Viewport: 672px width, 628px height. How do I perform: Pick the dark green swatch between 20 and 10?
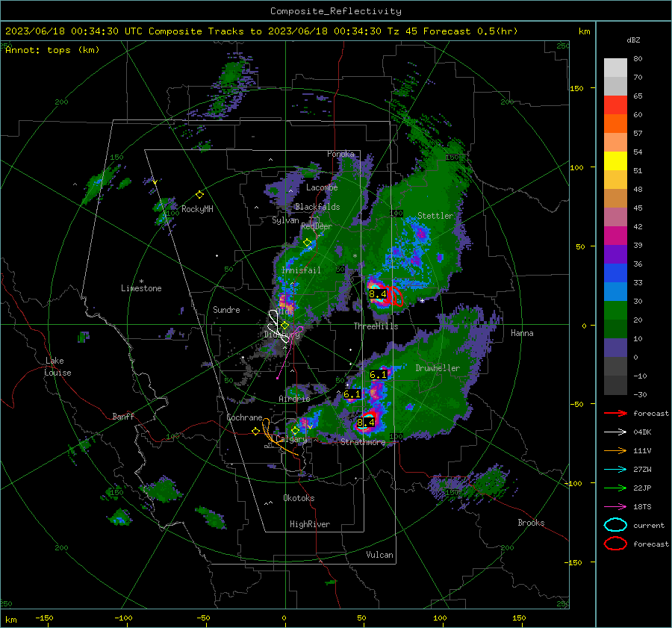[x=615, y=329]
